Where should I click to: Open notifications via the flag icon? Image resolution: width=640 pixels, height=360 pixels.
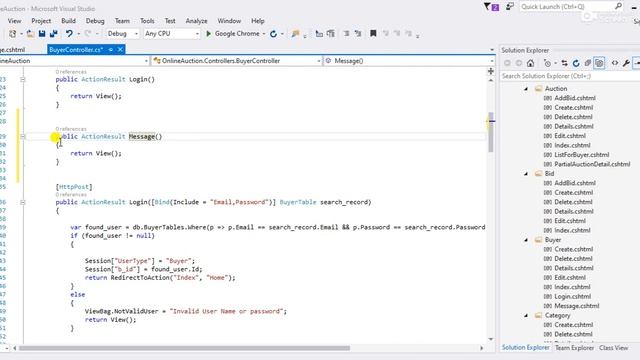[491, 7]
